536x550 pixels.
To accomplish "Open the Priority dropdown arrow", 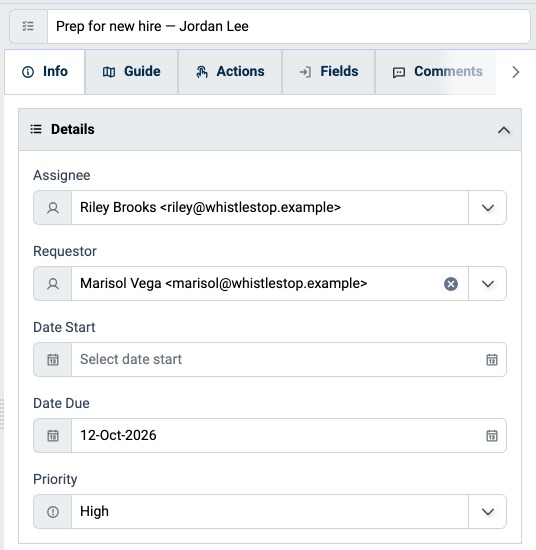I will [x=488, y=512].
